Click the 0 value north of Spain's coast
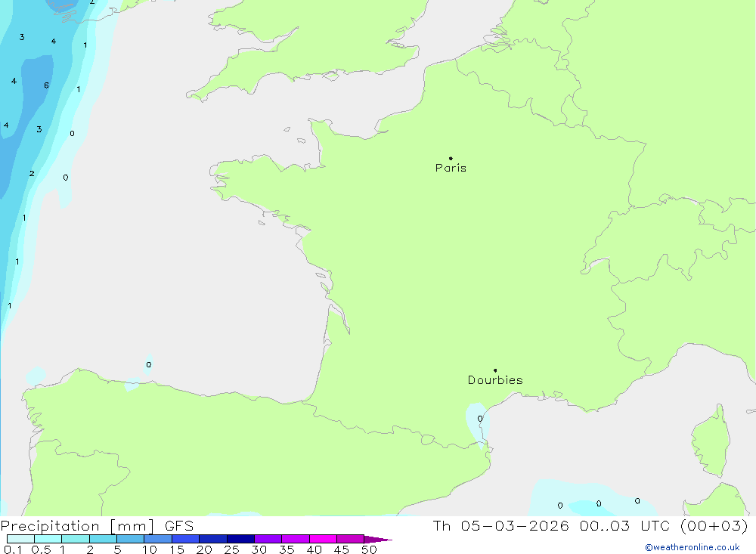The image size is (756, 554). pyautogui.click(x=148, y=364)
